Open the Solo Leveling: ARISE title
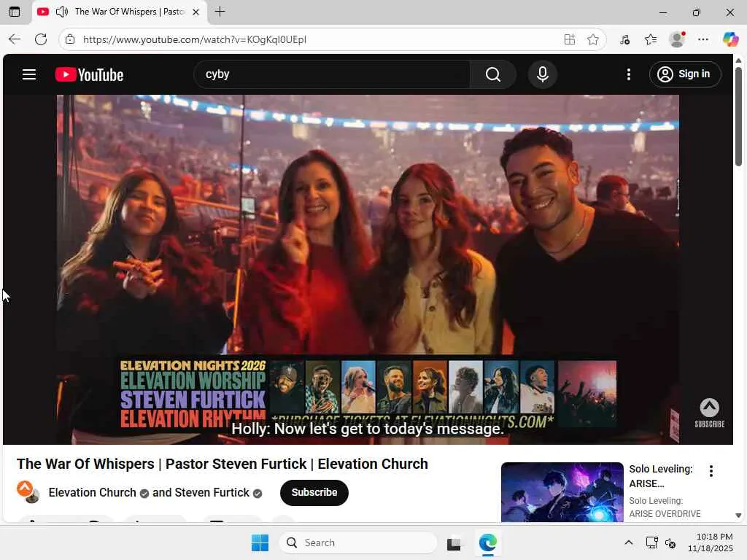The image size is (747, 560). tap(661, 476)
